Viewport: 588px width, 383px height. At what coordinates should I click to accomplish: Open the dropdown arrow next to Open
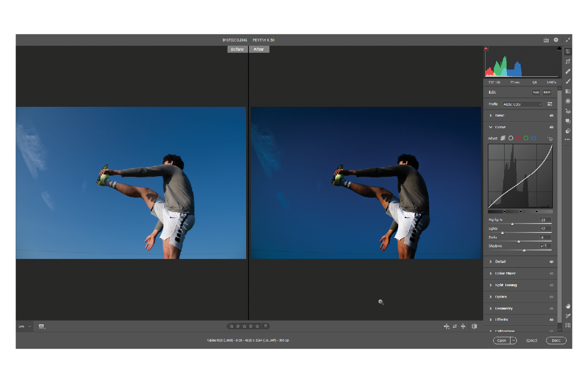tap(514, 340)
